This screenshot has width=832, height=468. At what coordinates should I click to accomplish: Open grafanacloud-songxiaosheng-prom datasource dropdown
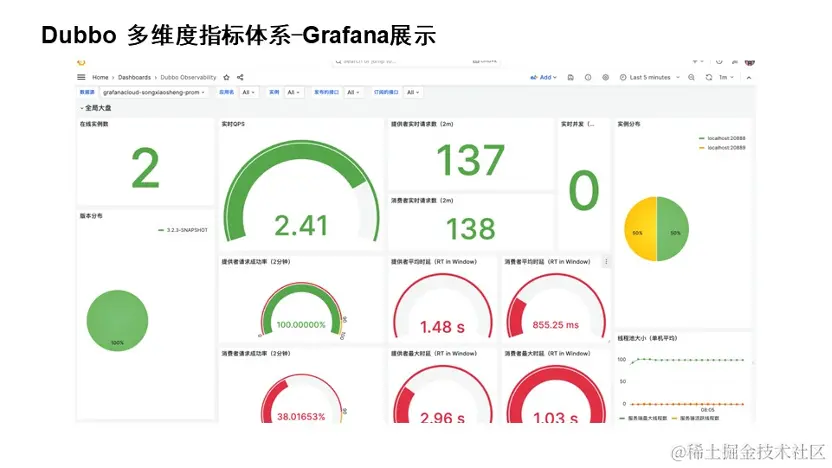point(153,92)
